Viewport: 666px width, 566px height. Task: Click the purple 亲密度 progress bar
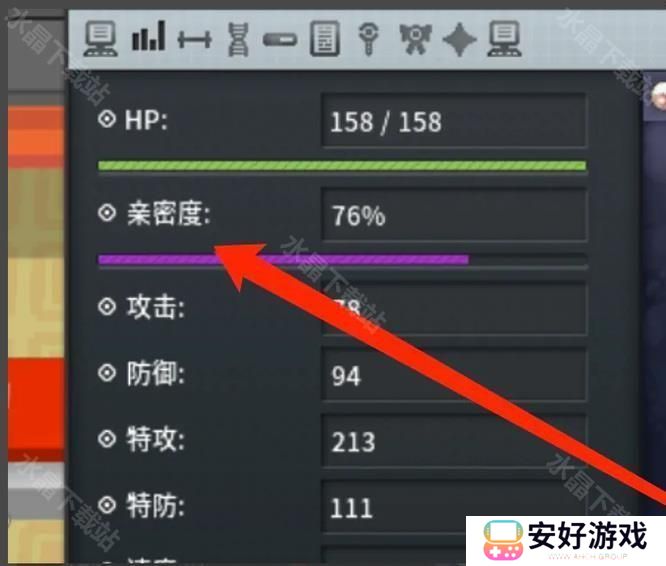point(342,259)
